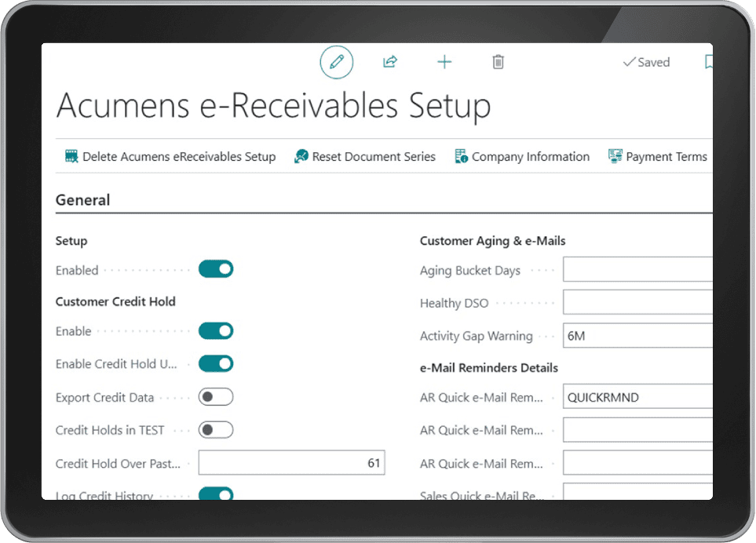Turn on Export Credit Data switch
Image resolution: width=756 pixels, height=543 pixels.
coord(216,396)
